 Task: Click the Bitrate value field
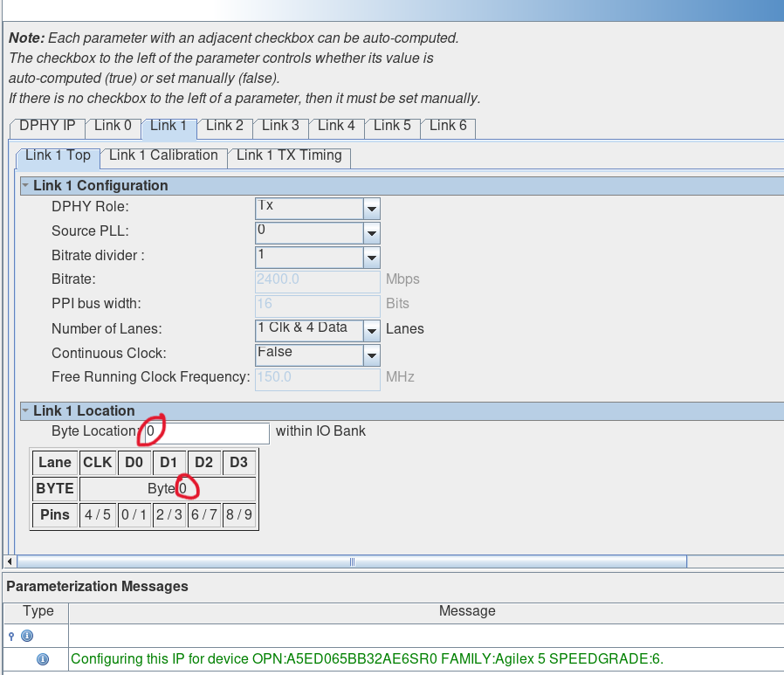click(x=318, y=281)
